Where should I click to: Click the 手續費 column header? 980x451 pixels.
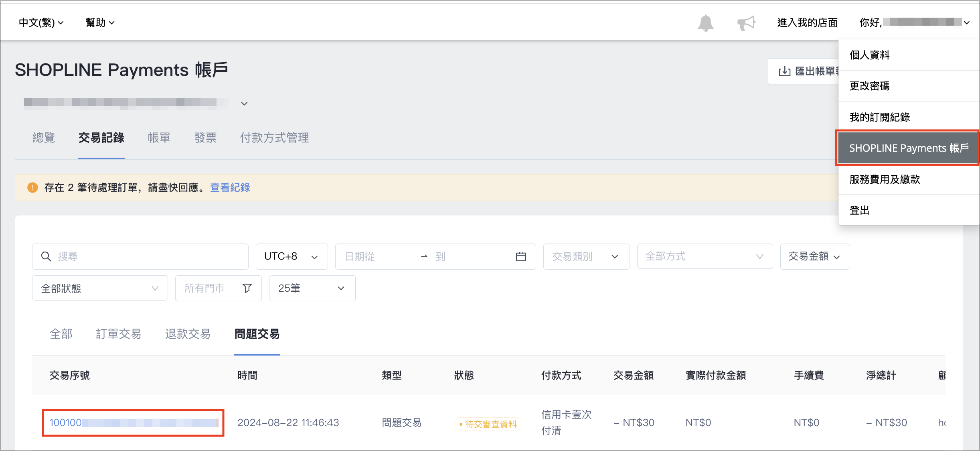click(x=809, y=375)
